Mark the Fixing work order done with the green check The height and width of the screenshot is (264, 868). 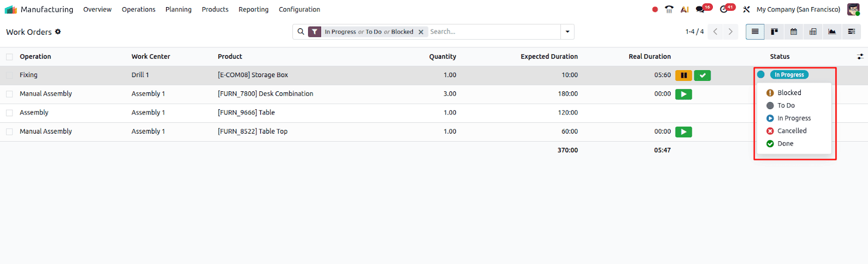703,76
